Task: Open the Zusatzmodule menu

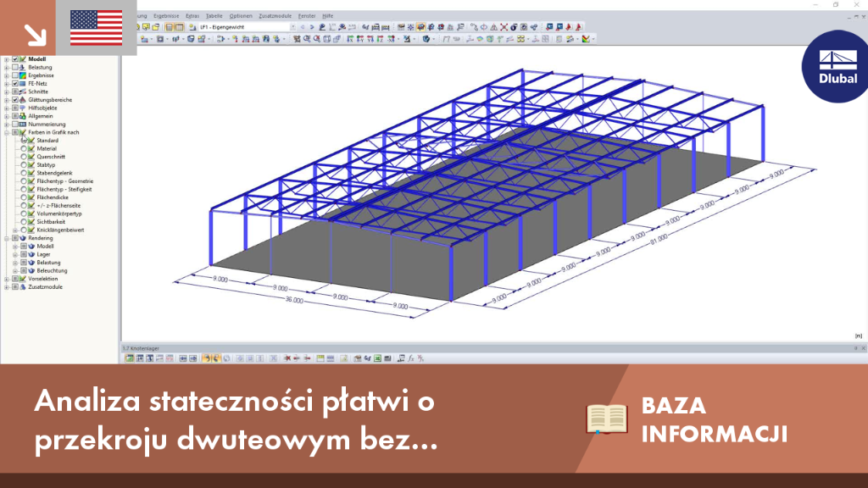Action: [x=275, y=16]
